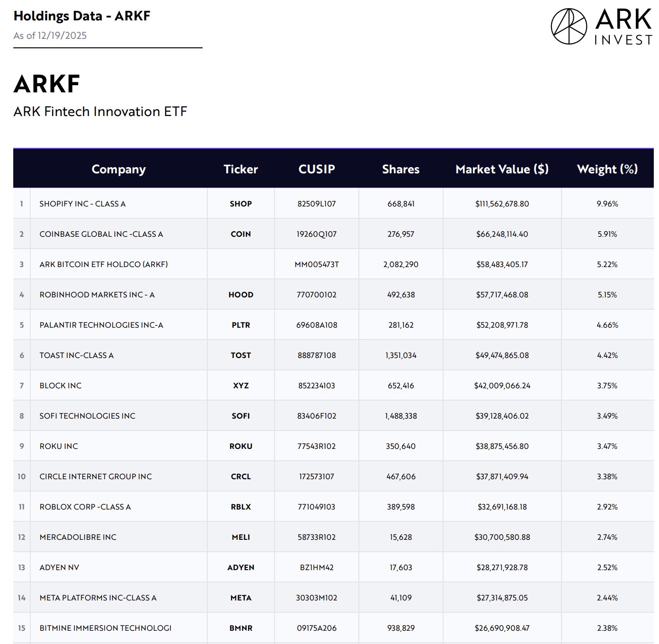
Task: Open the PLTR ticker entry
Action: 240,325
